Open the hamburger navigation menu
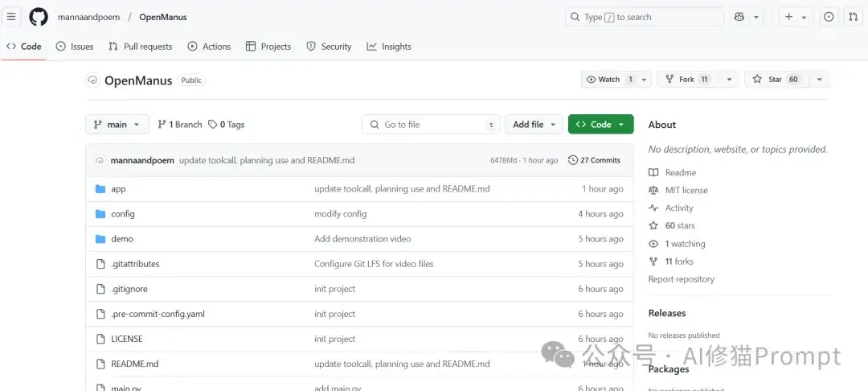The image size is (868, 391). pyautogui.click(x=11, y=17)
